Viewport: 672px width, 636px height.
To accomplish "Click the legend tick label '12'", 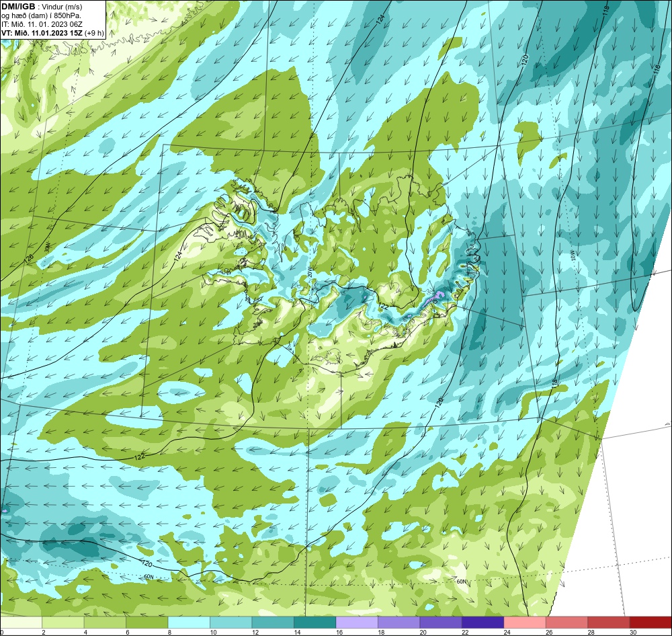I will (255, 632).
